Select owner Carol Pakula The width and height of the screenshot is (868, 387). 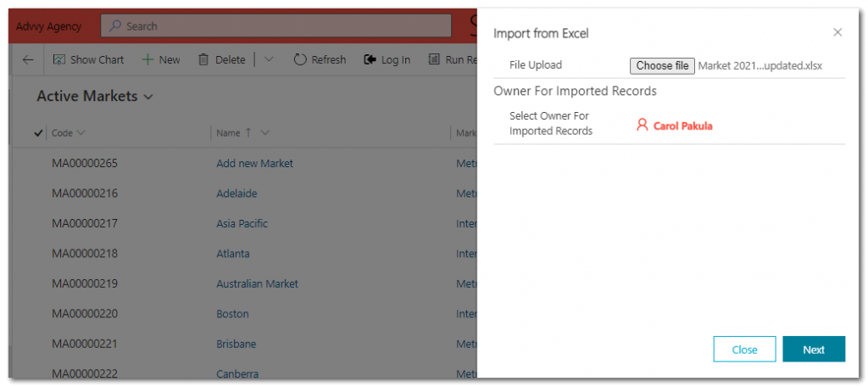tap(682, 126)
